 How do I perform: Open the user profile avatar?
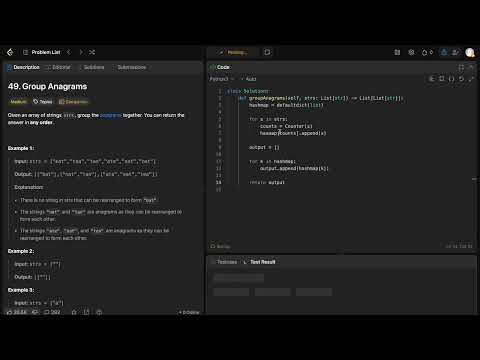470,52
